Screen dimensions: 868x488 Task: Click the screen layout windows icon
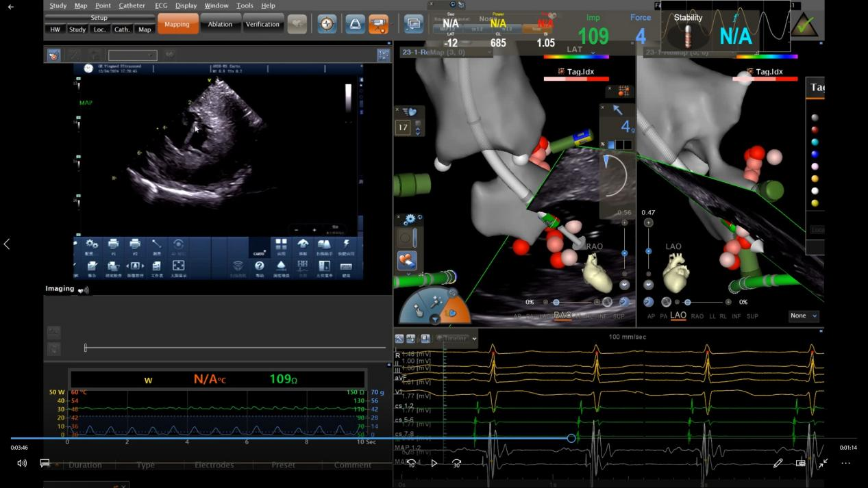[x=413, y=24]
